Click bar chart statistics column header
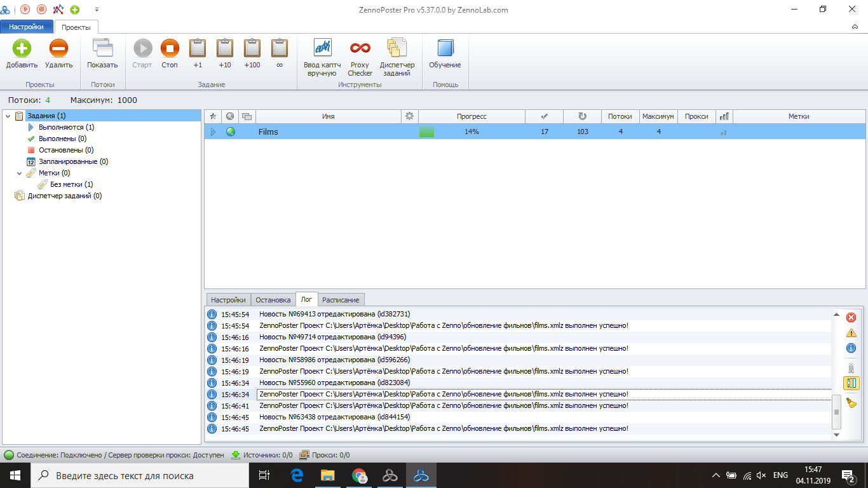Viewport: 868px width, 488px height. point(724,116)
